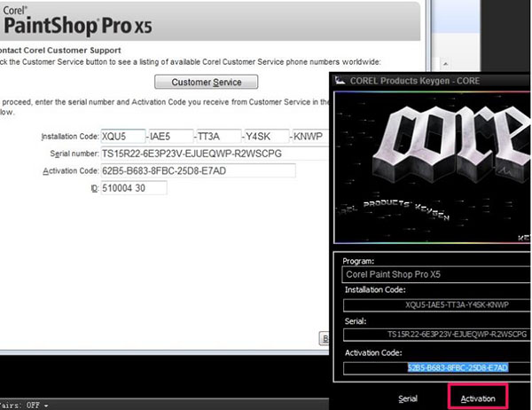Screen dimensions: 532x410
Task: Click the Installation Code segment TT3A
Action: pyautogui.click(x=219, y=136)
